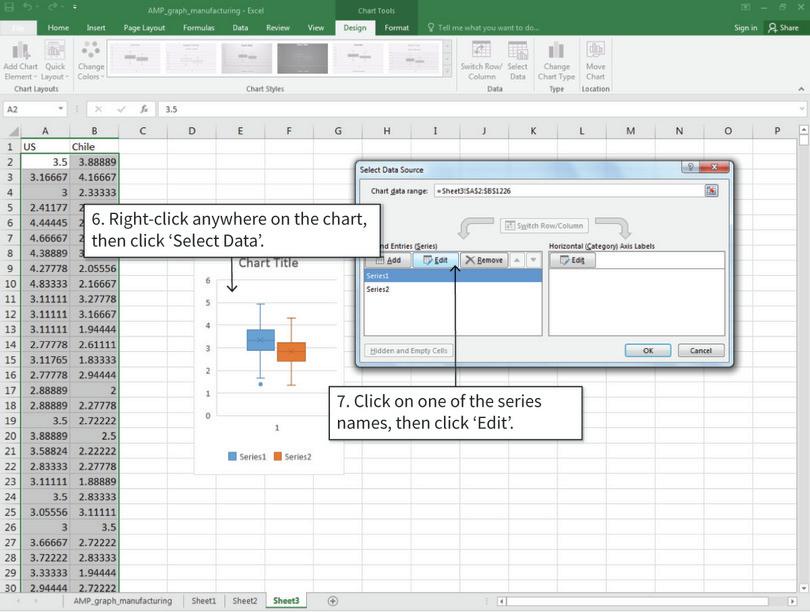Image resolution: width=810 pixels, height=612 pixels.
Task: Click the dialog help question mark
Action: coord(690,167)
